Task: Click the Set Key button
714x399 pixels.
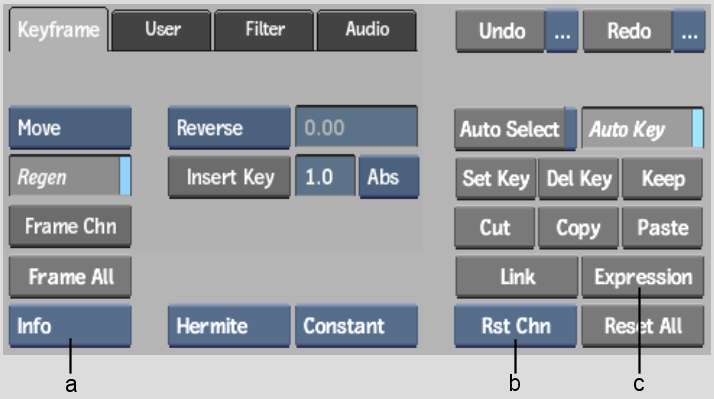Action: tap(496, 179)
